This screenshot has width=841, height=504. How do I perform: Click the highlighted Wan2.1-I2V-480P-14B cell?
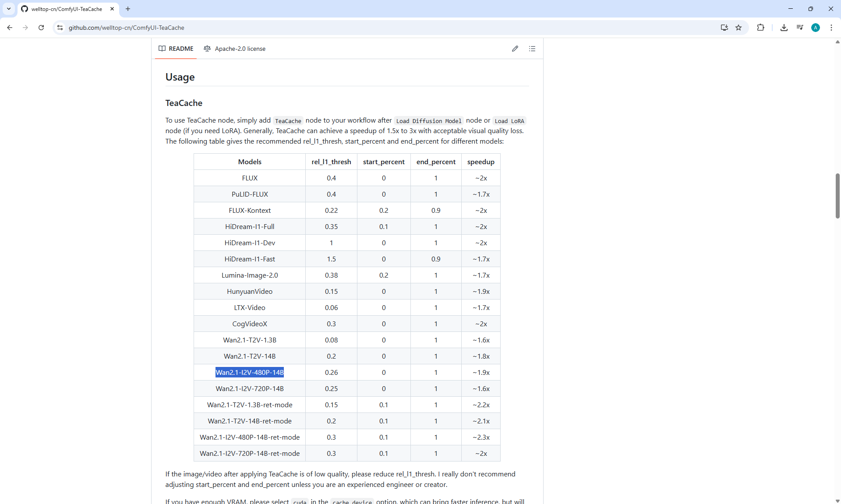[250, 372]
